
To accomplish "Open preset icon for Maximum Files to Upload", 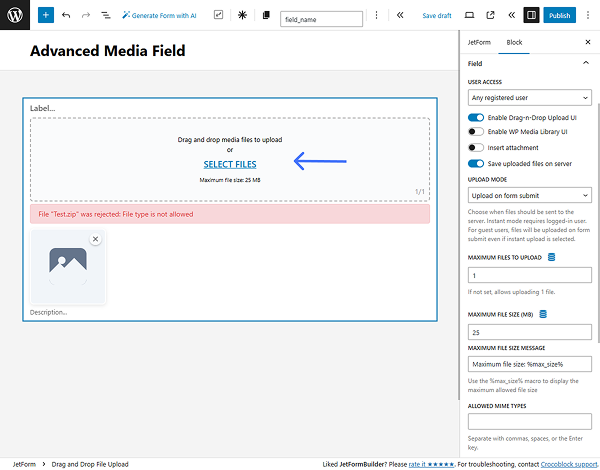I will coord(551,257).
